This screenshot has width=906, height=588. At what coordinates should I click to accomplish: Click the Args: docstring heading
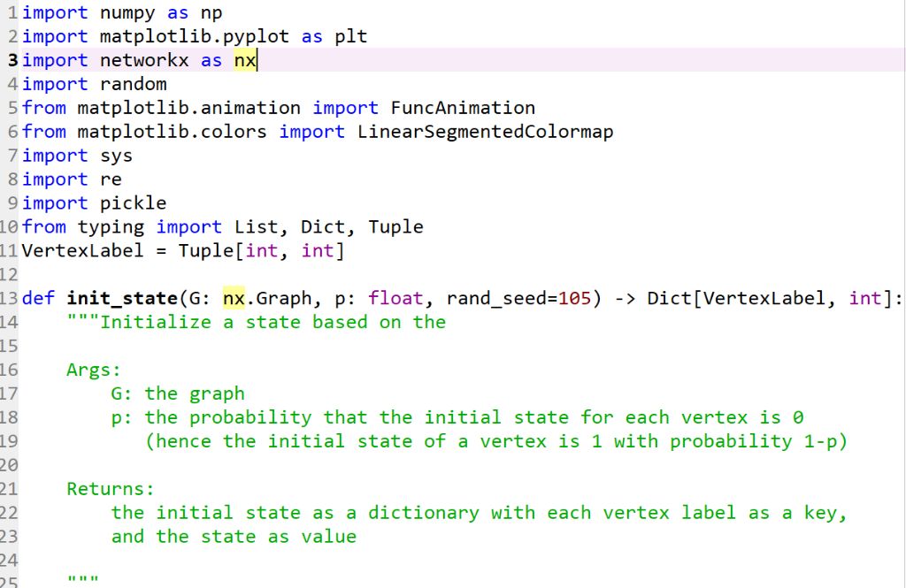click(94, 370)
